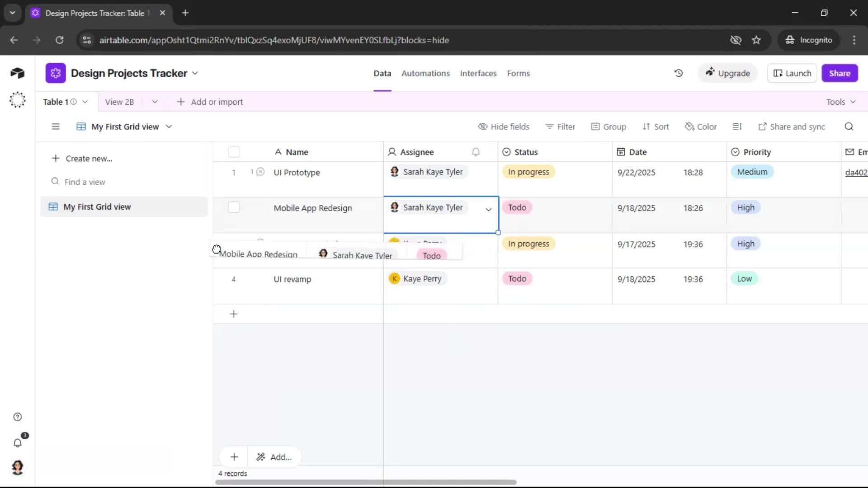Open the help question mark icon
The width and height of the screenshot is (868, 488).
18,417
